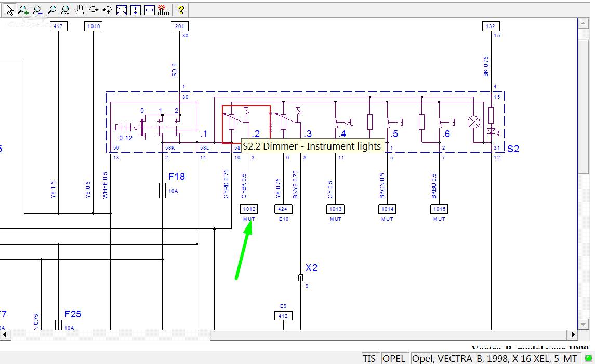Open the 412 reference under E9
595x364 pixels.
tap(283, 316)
